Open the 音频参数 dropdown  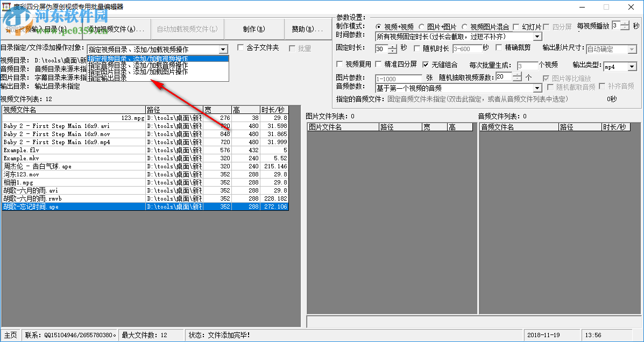537,88
